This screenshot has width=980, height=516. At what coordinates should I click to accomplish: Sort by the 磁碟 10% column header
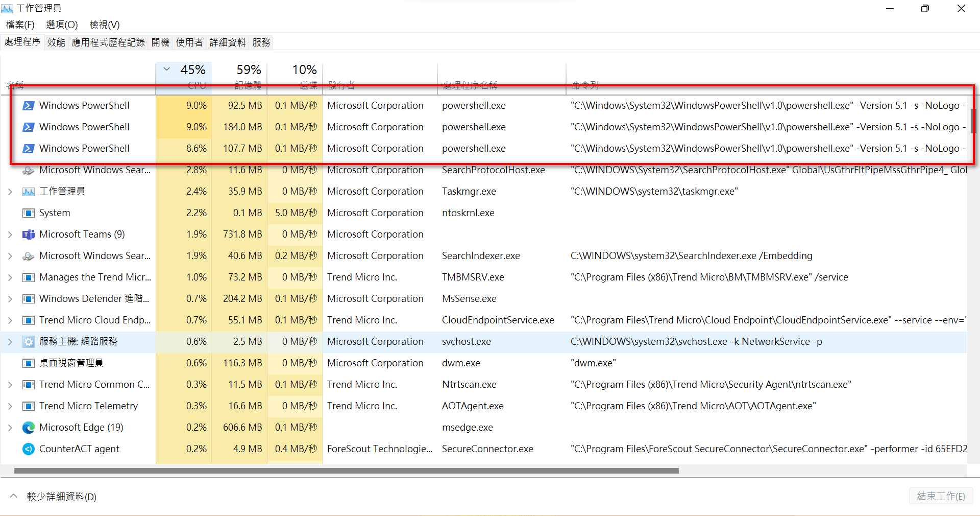(295, 78)
